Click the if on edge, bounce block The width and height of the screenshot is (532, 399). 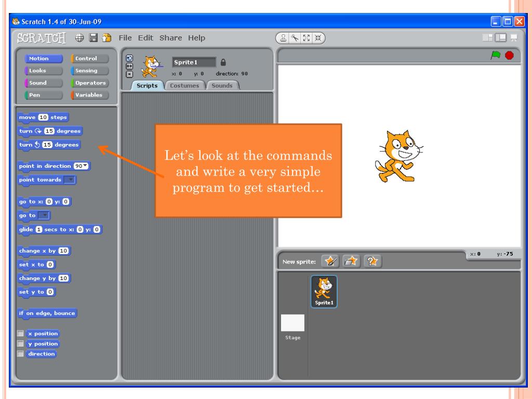pyautogui.click(x=47, y=313)
